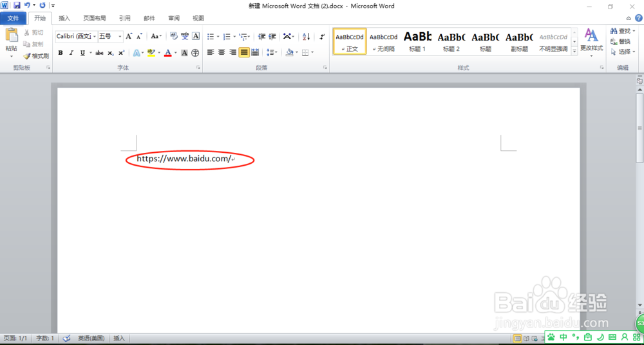Apply the yellow text highlight color
This screenshot has height=345, width=644.
[x=151, y=53]
